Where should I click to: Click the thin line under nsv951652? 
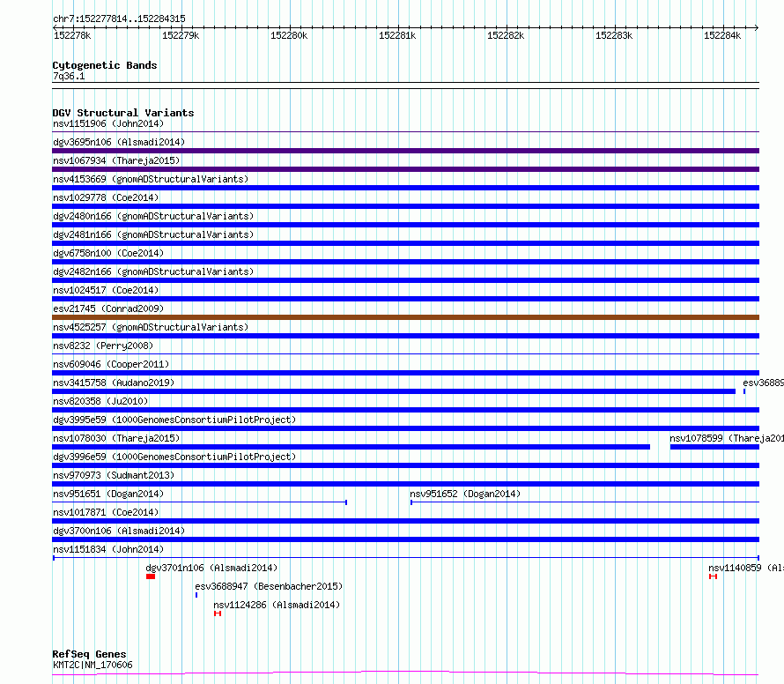(x=585, y=502)
